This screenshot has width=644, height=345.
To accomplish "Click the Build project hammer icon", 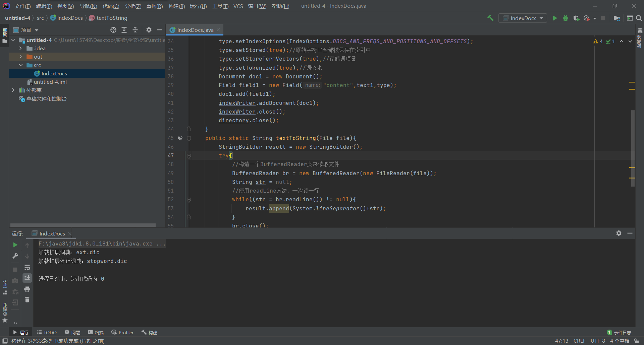I will pos(490,18).
